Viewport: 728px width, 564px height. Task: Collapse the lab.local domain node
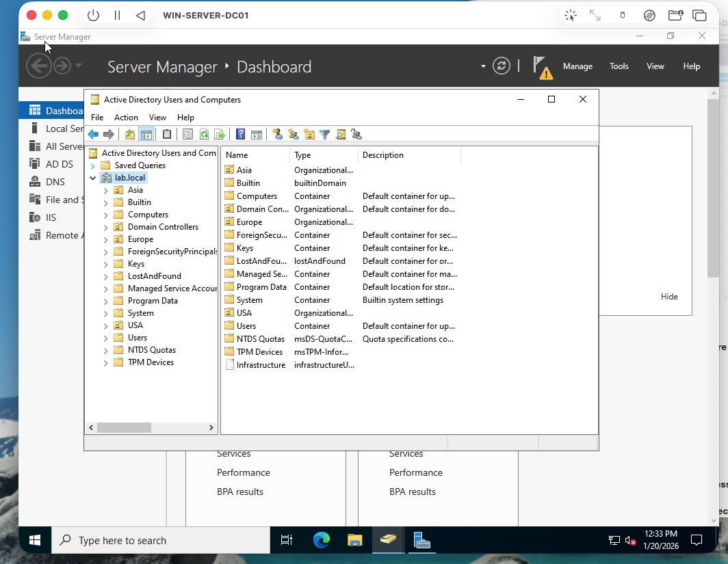[93, 178]
